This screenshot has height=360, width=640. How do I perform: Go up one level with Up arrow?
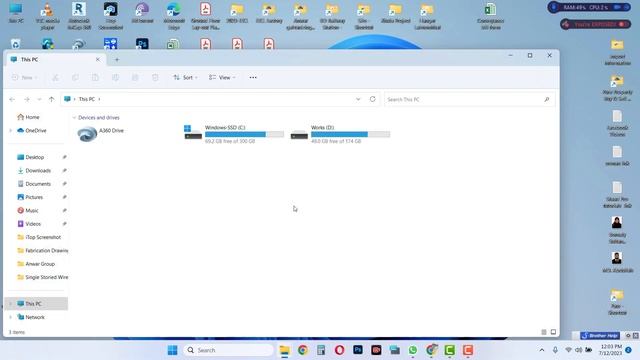coord(51,99)
